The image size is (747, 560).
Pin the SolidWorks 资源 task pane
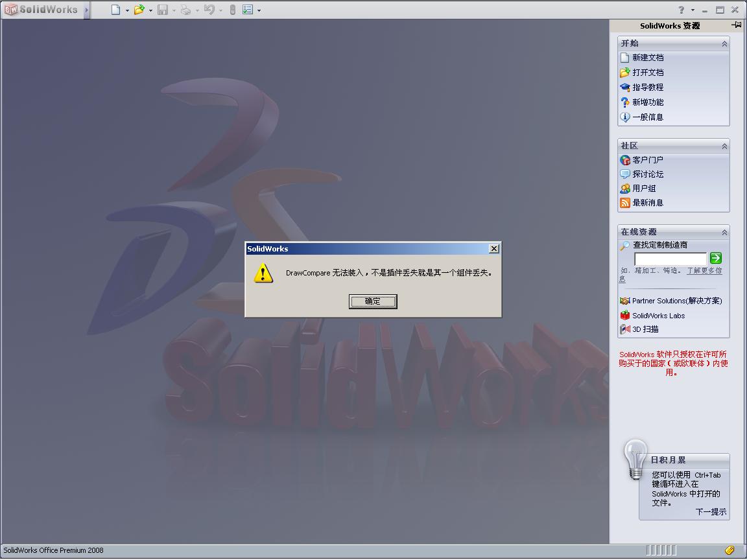[737, 25]
